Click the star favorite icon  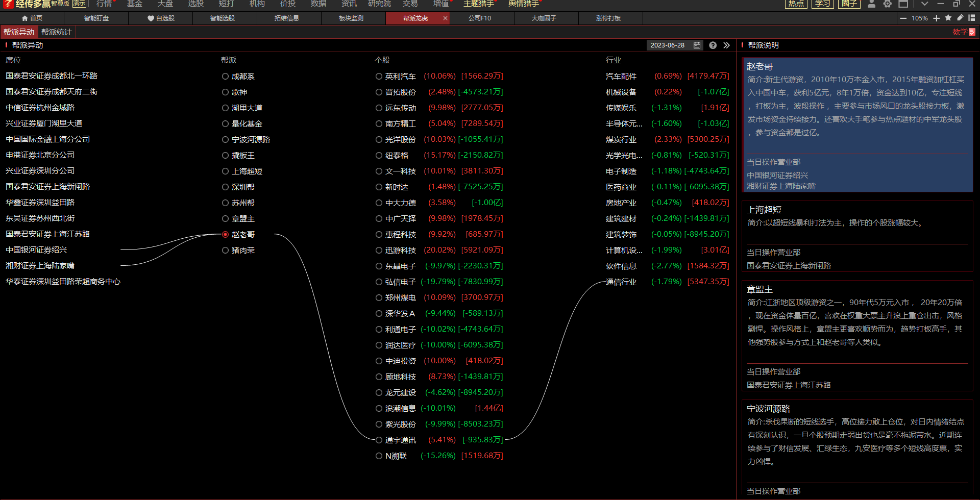coord(948,18)
